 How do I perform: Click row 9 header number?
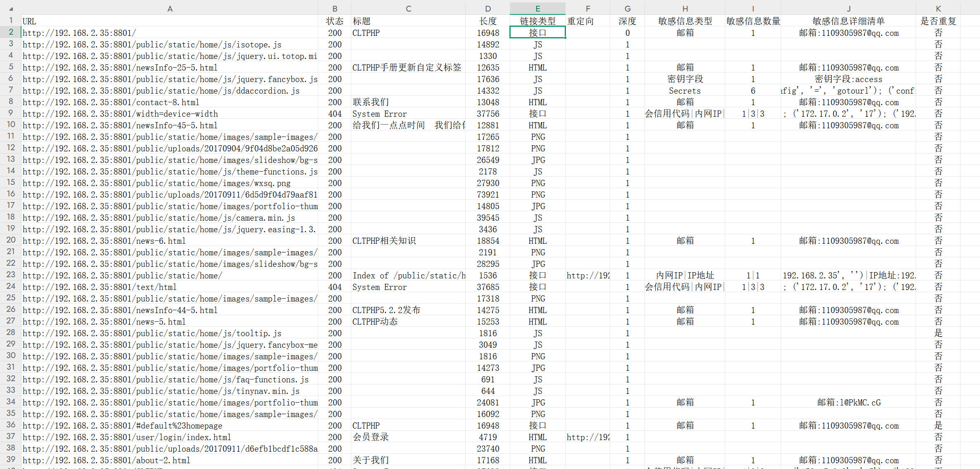click(x=11, y=113)
